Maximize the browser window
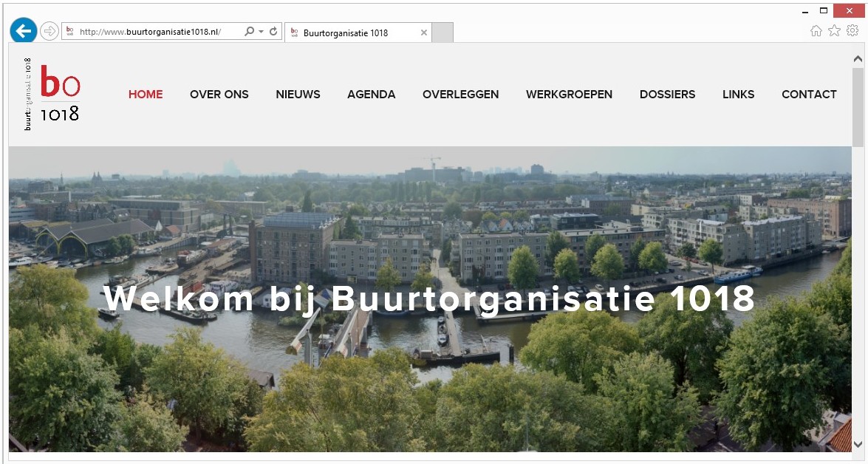Viewport: 868px width, 464px height. (824, 11)
